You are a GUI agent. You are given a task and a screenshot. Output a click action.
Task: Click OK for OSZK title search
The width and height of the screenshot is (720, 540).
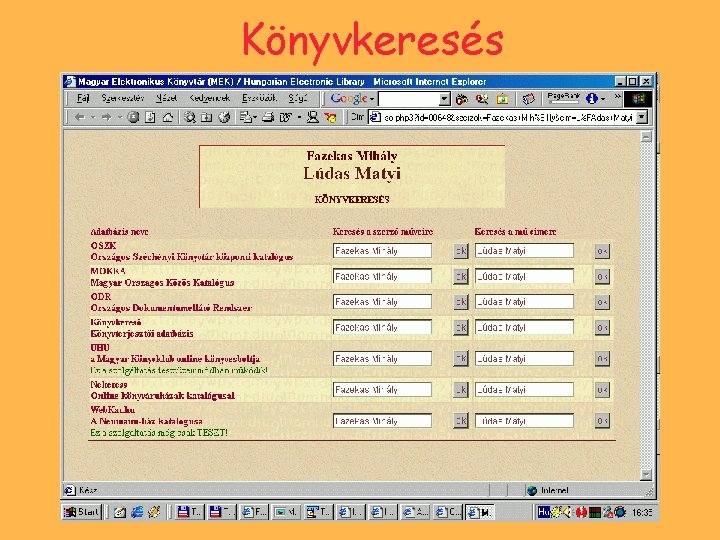coord(602,251)
